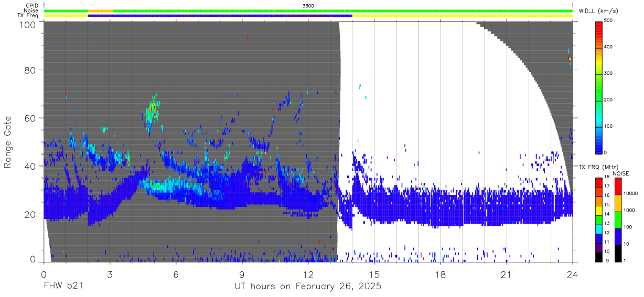Click the orange segment of the Noise bar
Viewport: 644px width, 297px height.
tap(100, 10)
